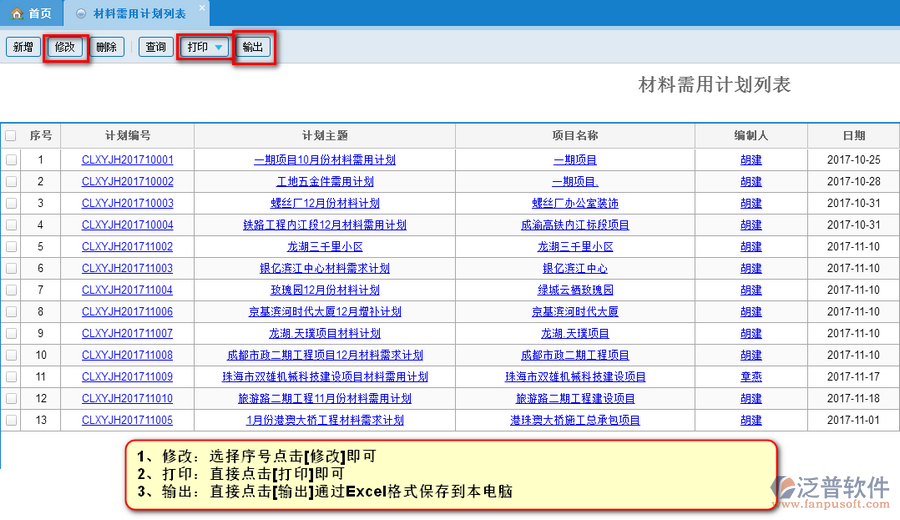Open project 银亿滨江中心 link

575,268
